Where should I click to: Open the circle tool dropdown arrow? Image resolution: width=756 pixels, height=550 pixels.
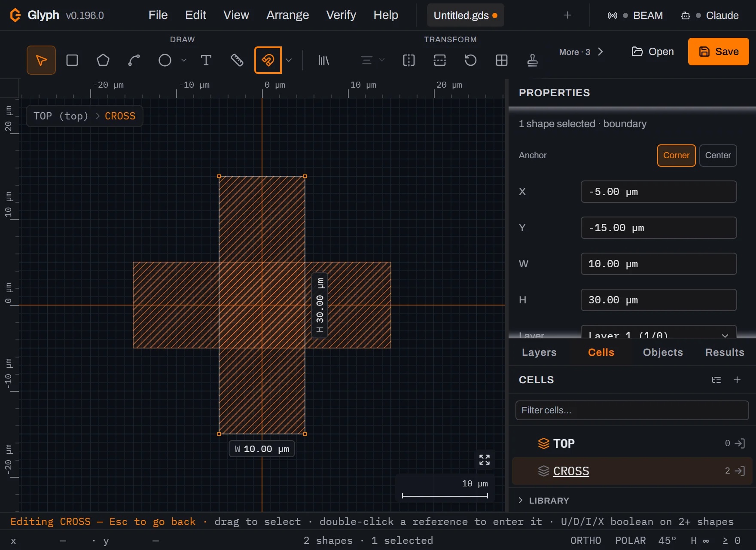click(x=184, y=60)
